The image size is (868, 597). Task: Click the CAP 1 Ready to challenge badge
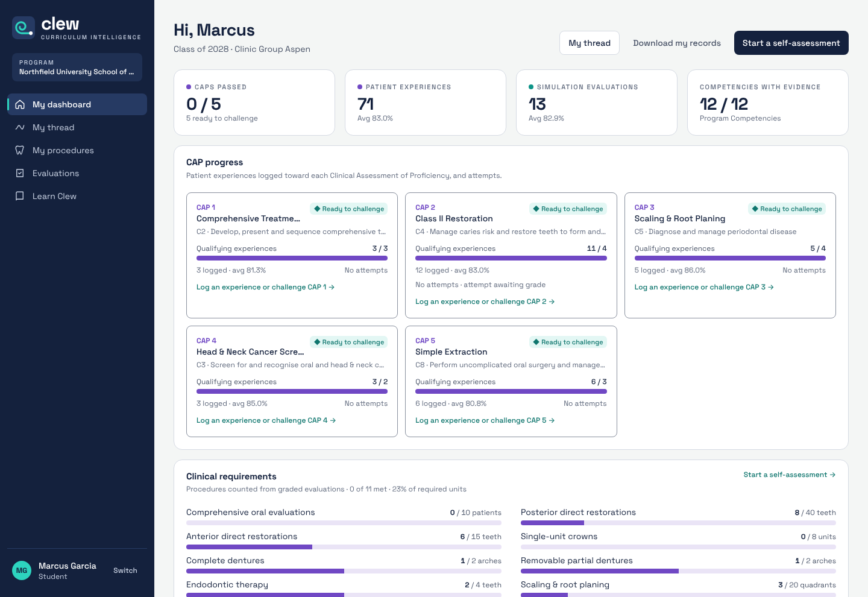tap(349, 209)
